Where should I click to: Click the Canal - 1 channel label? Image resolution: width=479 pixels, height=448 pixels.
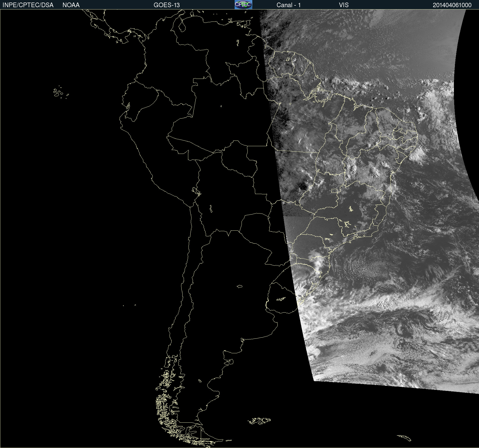[x=289, y=5]
